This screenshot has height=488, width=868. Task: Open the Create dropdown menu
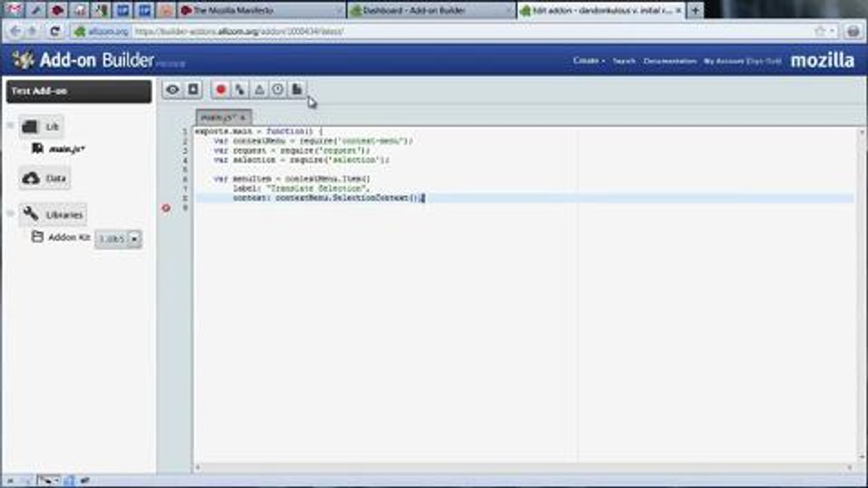click(589, 60)
